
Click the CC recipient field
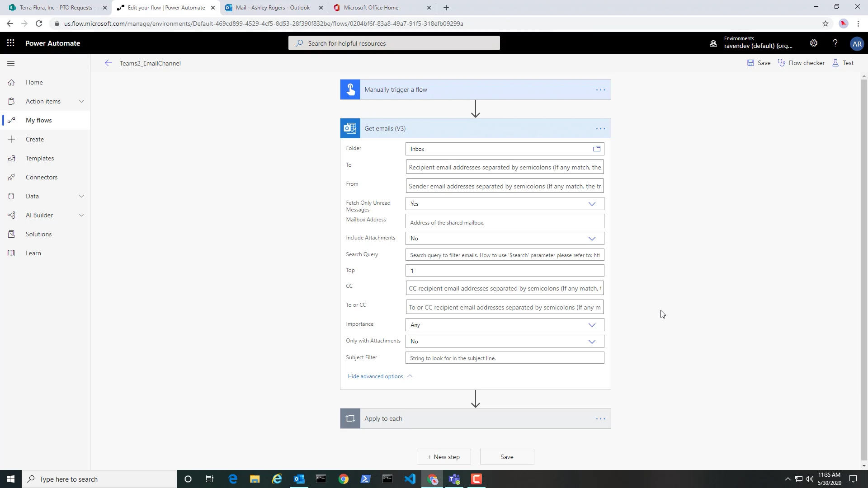(505, 288)
